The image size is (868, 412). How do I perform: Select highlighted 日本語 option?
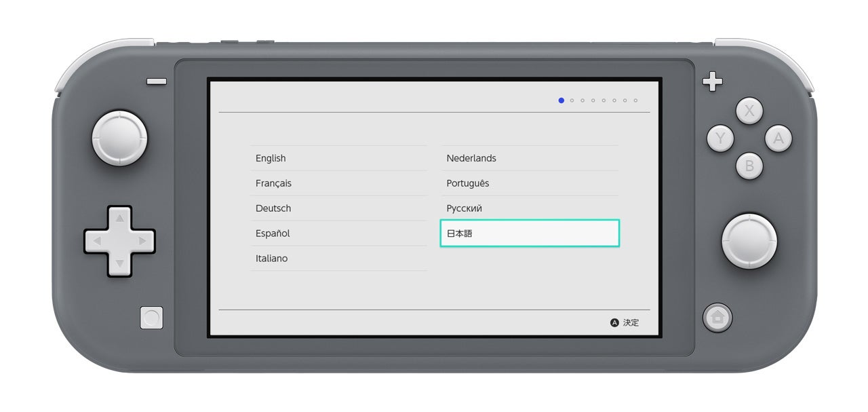(530, 233)
